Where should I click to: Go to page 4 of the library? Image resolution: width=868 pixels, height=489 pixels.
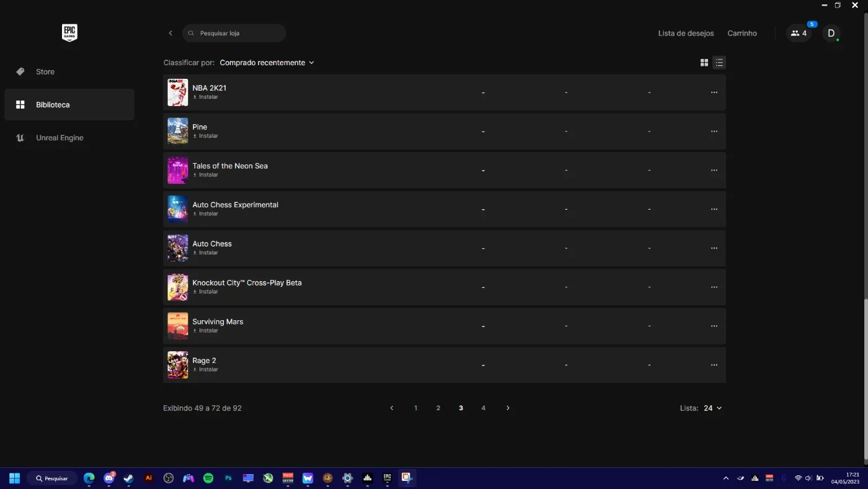(x=484, y=408)
